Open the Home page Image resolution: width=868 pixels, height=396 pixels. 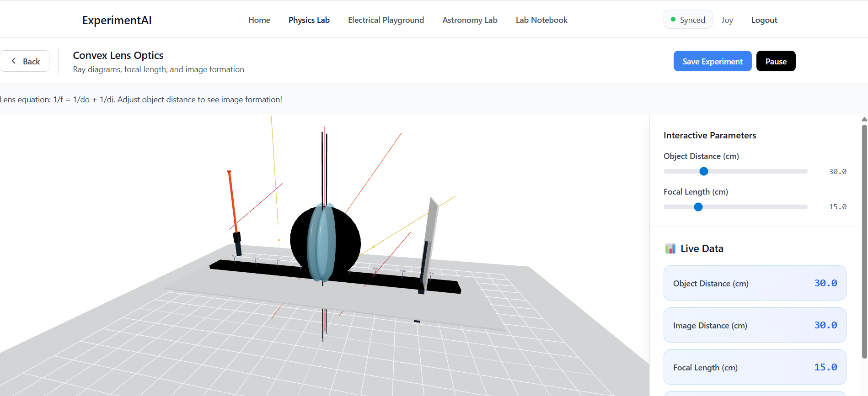point(259,20)
